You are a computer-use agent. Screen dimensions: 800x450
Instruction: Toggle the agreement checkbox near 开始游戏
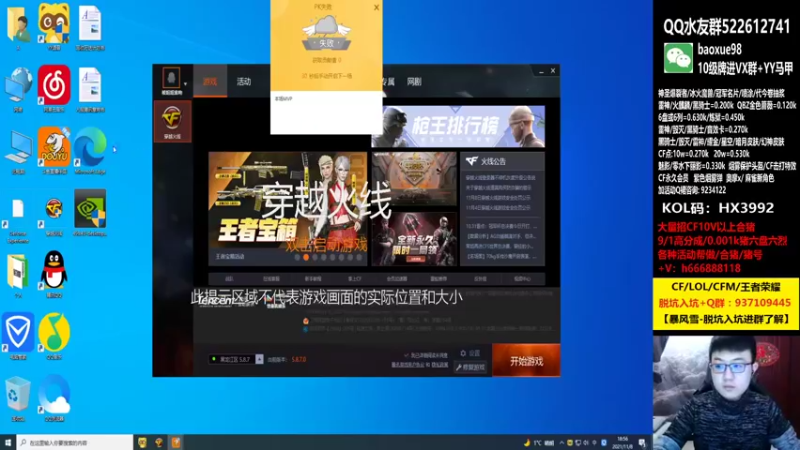pos(406,355)
